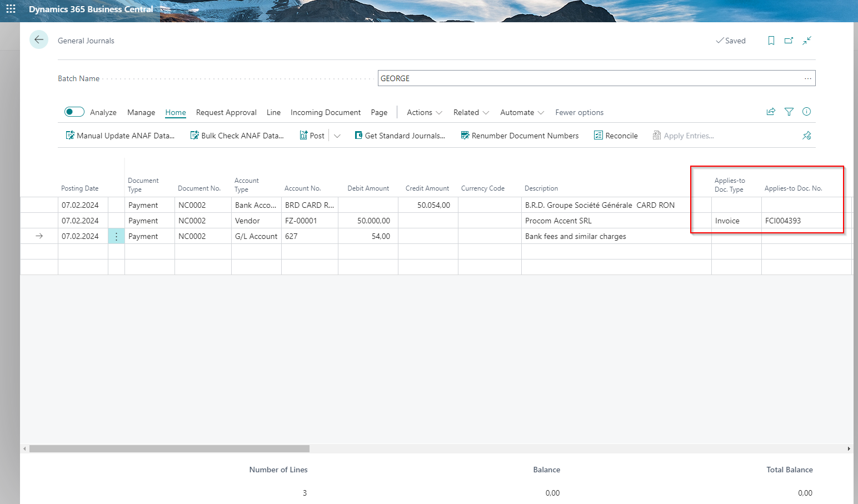Click the collapse page icon
Viewport: 858px width, 504px height.
tap(807, 41)
